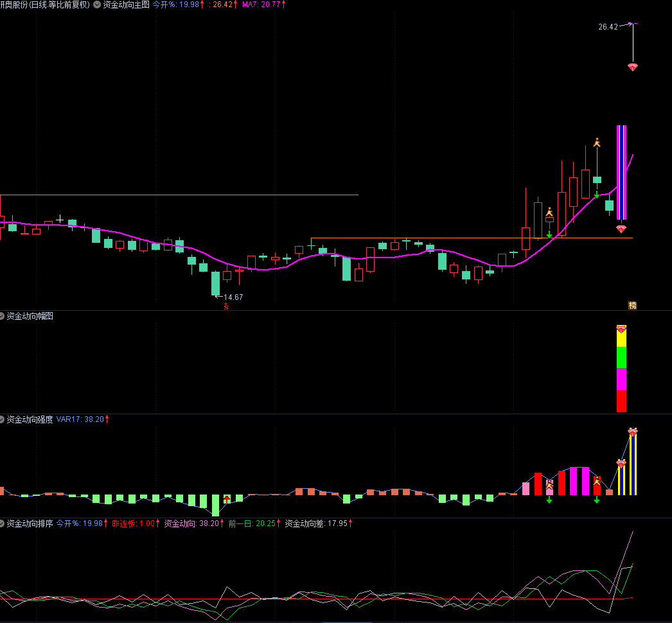Click the 资金动向排序 indicator name
Viewport: 672px width, 623px height.
tap(30, 523)
